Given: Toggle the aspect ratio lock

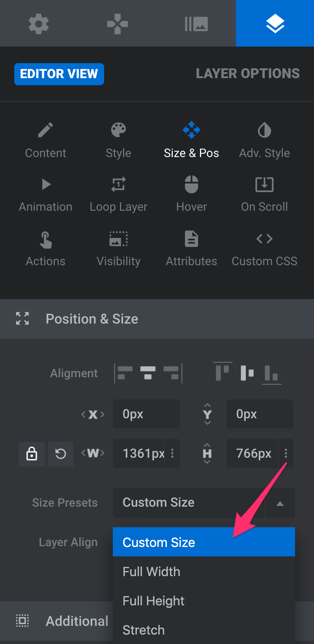Looking at the screenshot, I should coord(32,454).
